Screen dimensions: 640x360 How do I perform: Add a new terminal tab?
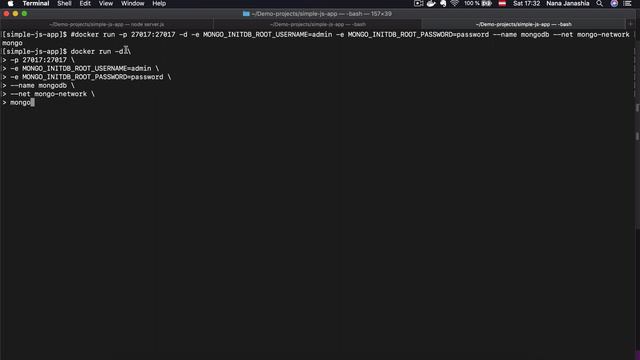631,24
